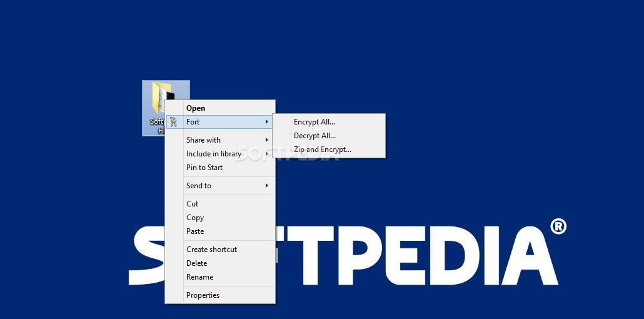The width and height of the screenshot is (644, 319).
Task: Click the Fort keys icon in context menu
Action: pos(173,122)
